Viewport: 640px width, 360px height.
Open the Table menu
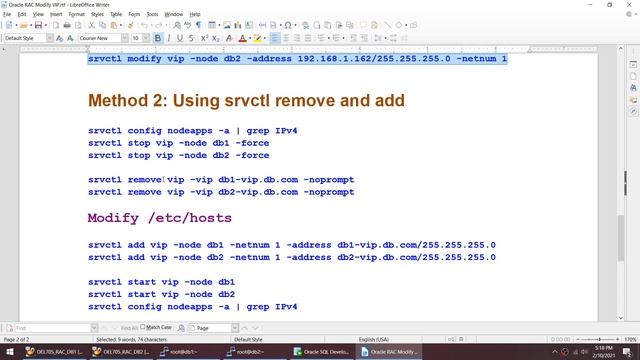[x=116, y=14]
